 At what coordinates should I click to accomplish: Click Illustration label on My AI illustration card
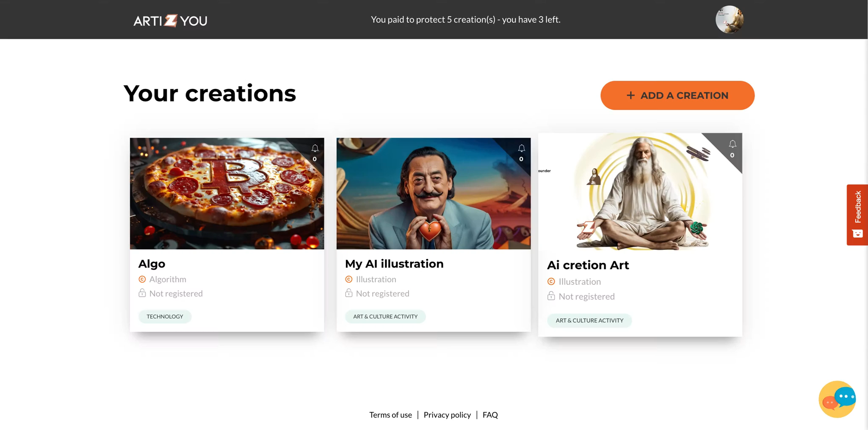click(x=376, y=279)
